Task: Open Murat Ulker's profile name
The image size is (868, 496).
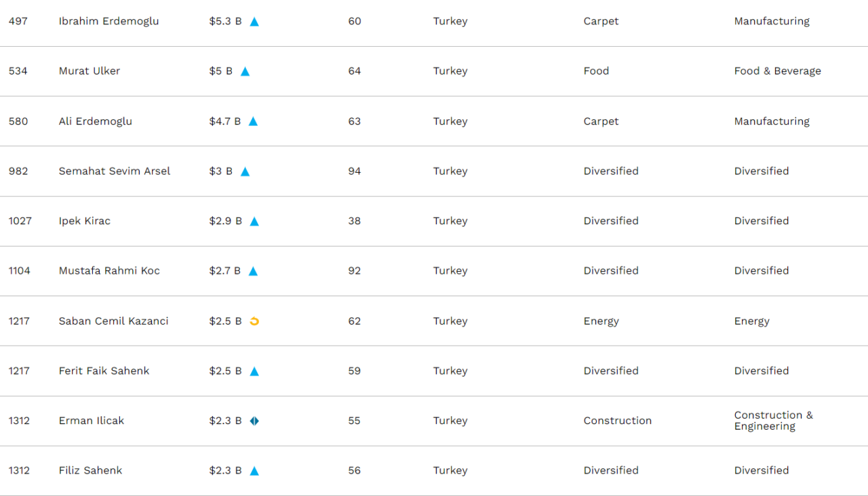Action: [90, 71]
